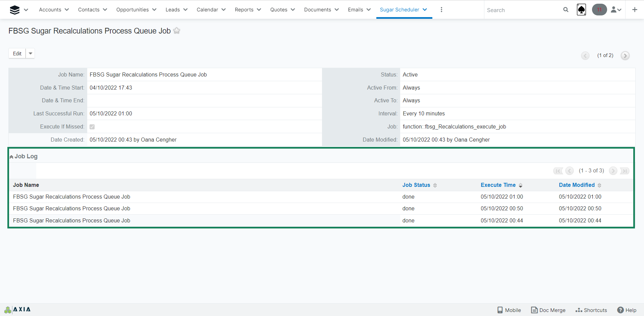
Task: Open the Emails module
Action: coord(356,10)
